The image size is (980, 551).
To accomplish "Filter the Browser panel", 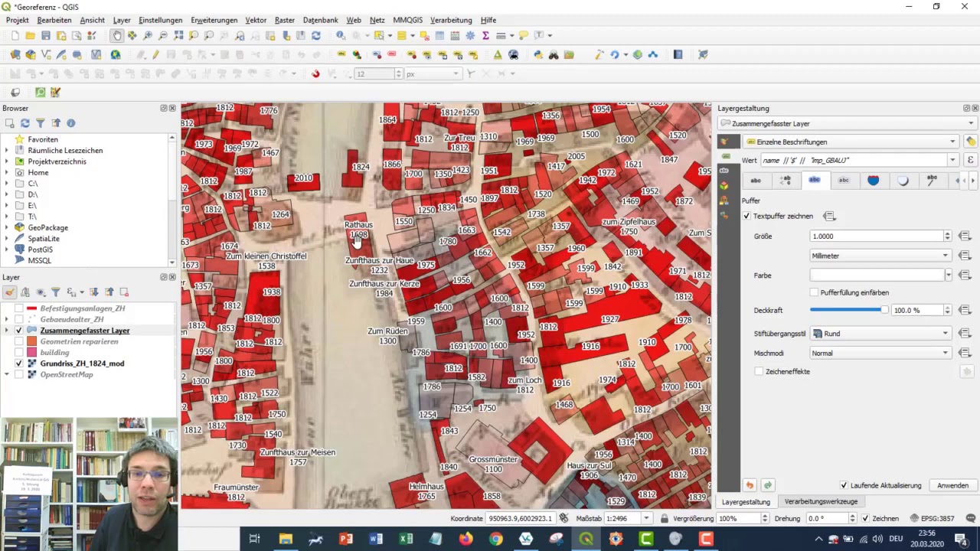I will click(x=41, y=122).
